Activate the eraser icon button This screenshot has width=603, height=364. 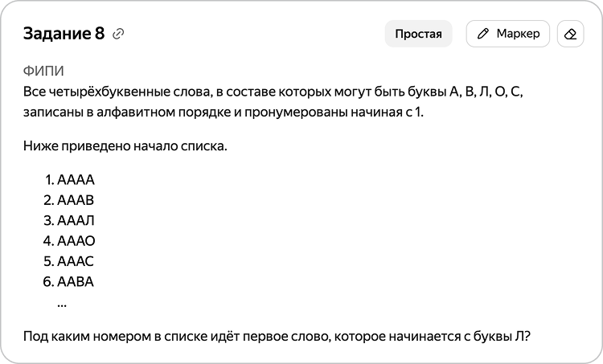tap(570, 34)
